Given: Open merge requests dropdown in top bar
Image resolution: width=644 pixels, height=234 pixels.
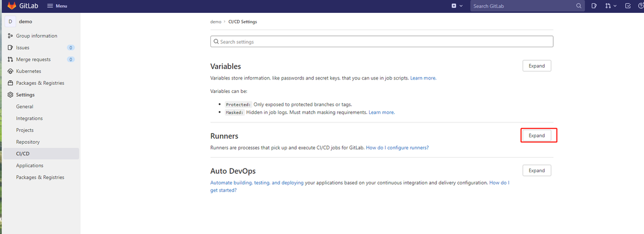Looking at the screenshot, I should click(x=611, y=6).
